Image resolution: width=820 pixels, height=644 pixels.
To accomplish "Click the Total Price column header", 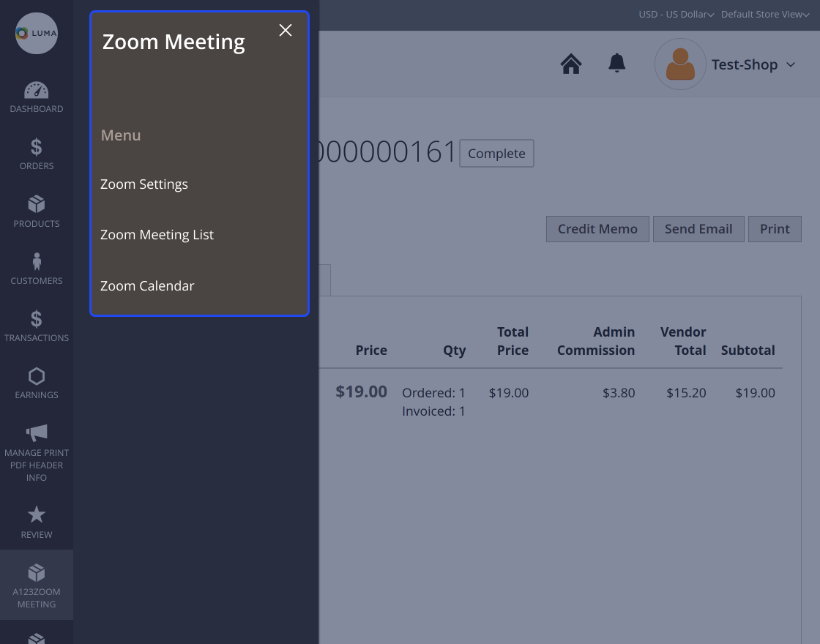I will tap(512, 341).
